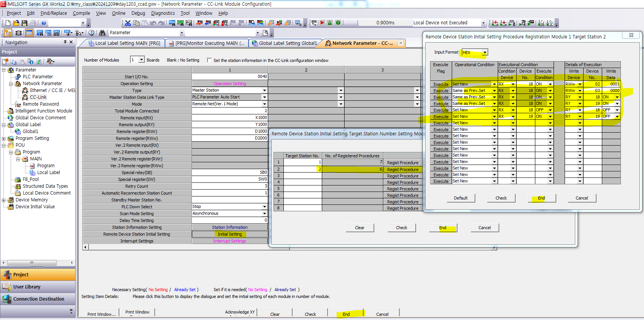Click Default in Procedure Registration dialog
644x320 pixels.
(x=461, y=198)
